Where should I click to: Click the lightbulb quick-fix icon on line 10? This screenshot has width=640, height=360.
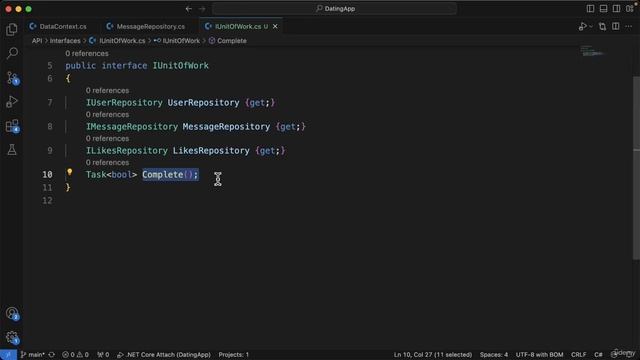70,172
